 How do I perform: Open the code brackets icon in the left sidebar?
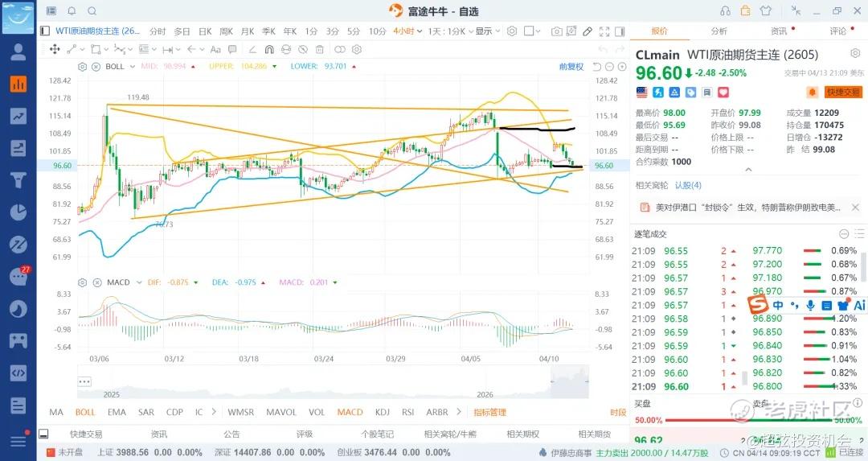point(18,373)
